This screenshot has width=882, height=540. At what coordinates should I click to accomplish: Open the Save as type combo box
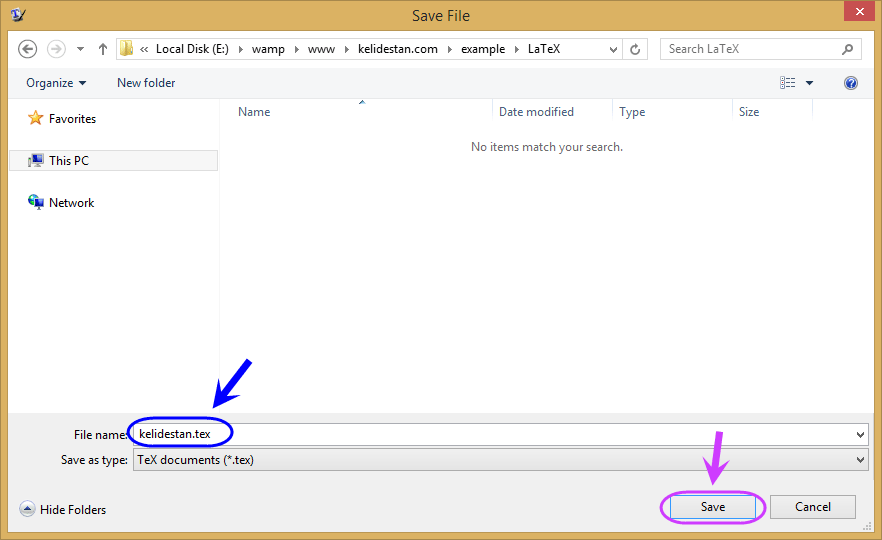pyautogui.click(x=501, y=460)
